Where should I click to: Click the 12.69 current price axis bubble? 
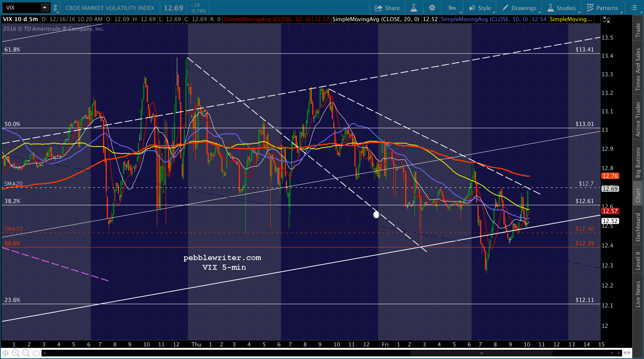610,189
